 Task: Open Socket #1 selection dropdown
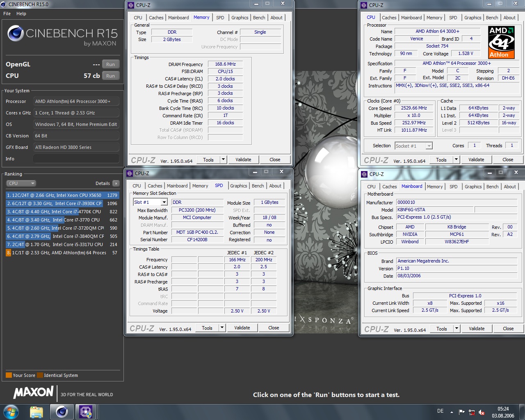(413, 146)
